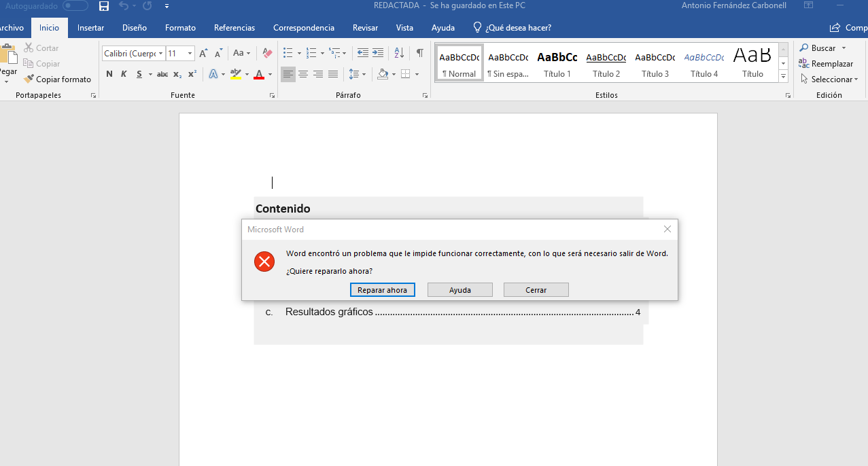
Task: Click the Reparar ahora button
Action: 383,290
